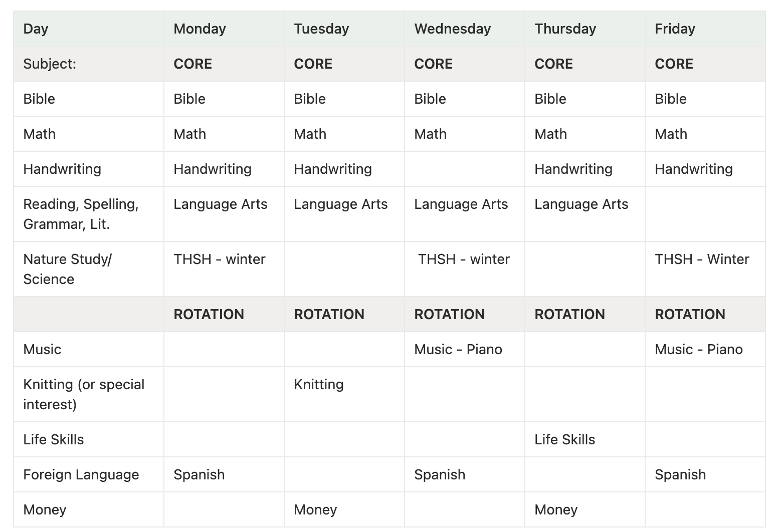Image resolution: width=777 pixels, height=532 pixels.
Task: Click the Tuesday Money cell
Action: point(315,509)
